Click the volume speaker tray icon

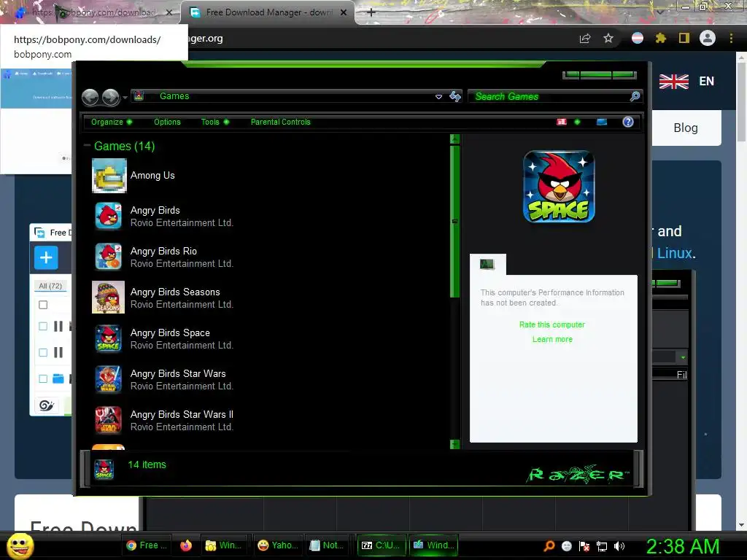(x=619, y=546)
